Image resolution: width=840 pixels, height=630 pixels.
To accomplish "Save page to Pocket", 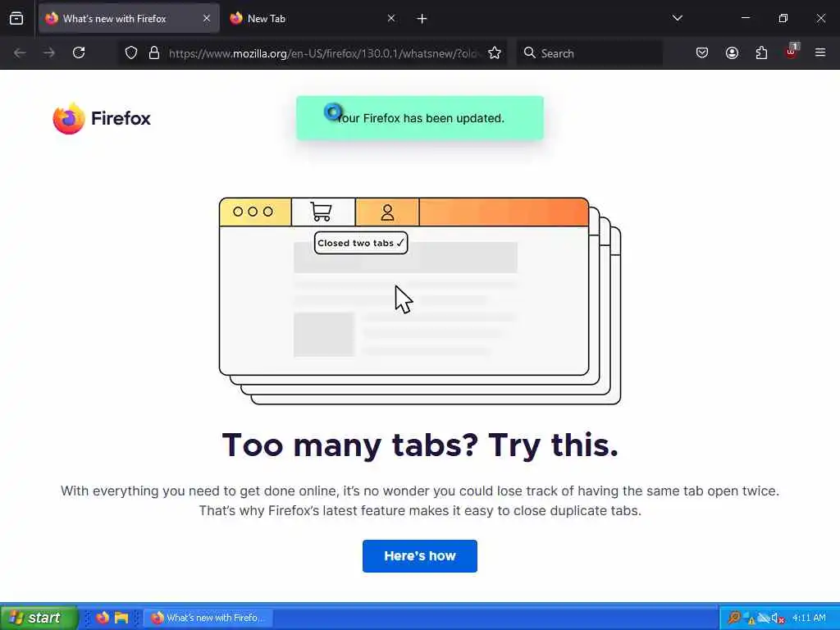I will [x=702, y=52].
